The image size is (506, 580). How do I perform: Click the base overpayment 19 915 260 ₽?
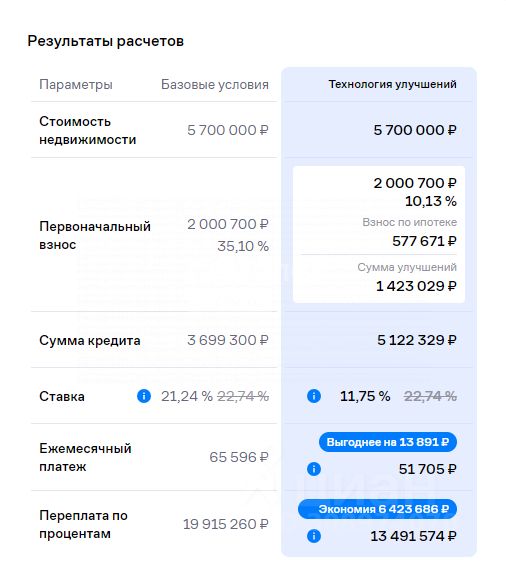point(226,524)
